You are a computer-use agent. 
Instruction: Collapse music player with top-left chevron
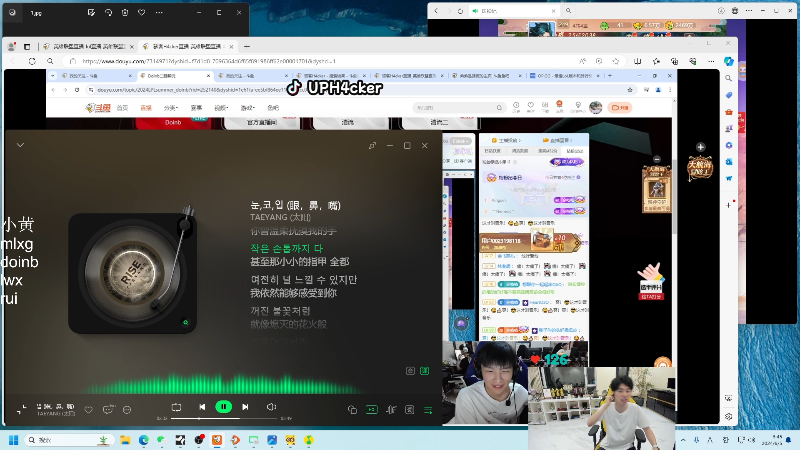20,145
